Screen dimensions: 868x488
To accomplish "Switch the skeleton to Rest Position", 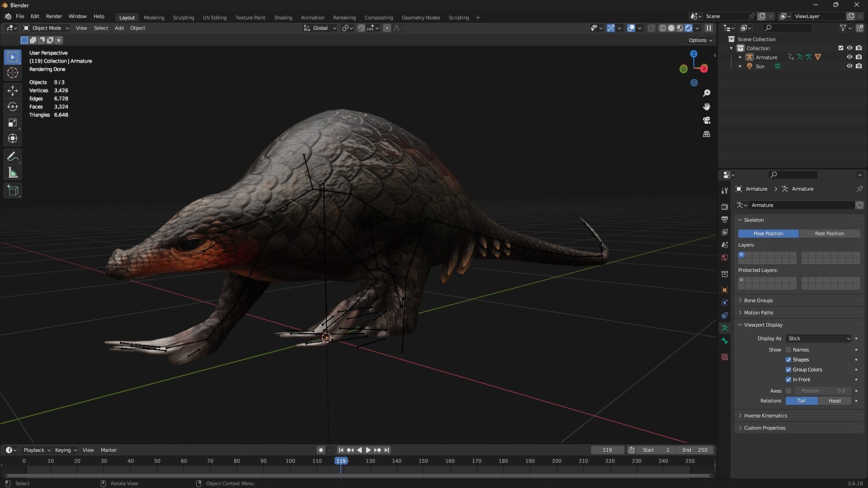I will [x=829, y=234].
